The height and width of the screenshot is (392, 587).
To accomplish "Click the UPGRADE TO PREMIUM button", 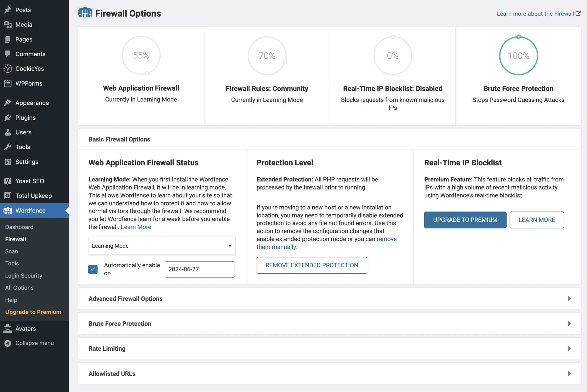I will [465, 220].
